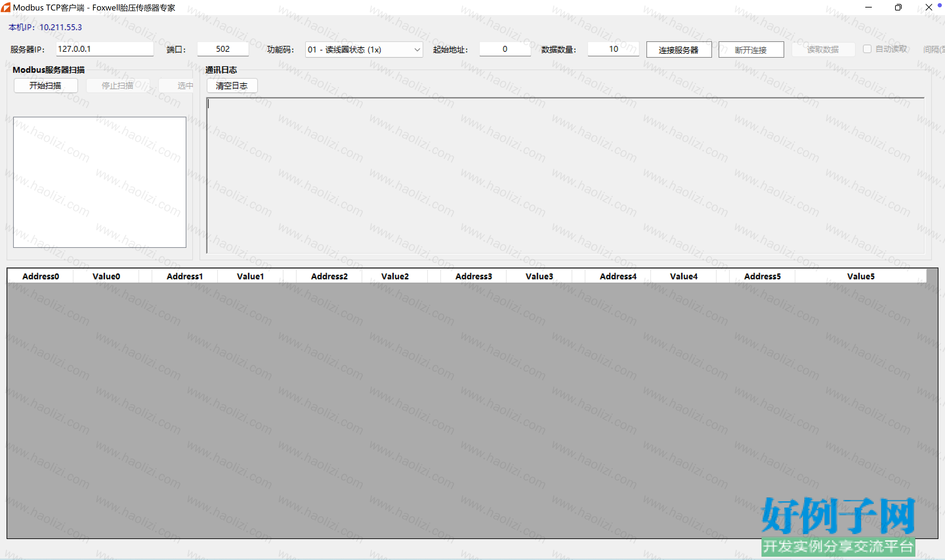The height and width of the screenshot is (560, 945).
Task: Click the Value0 column header
Action: click(x=106, y=276)
